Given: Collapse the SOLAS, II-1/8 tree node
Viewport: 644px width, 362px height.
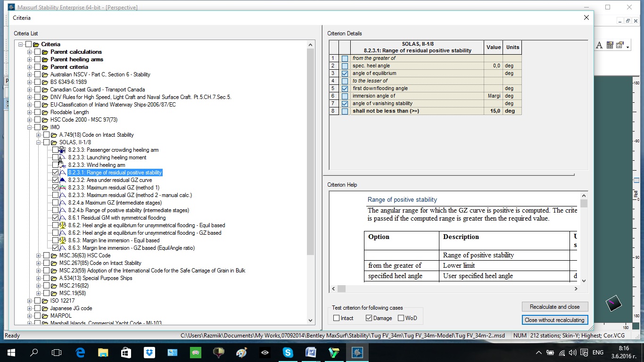Looking at the screenshot, I should [x=39, y=142].
